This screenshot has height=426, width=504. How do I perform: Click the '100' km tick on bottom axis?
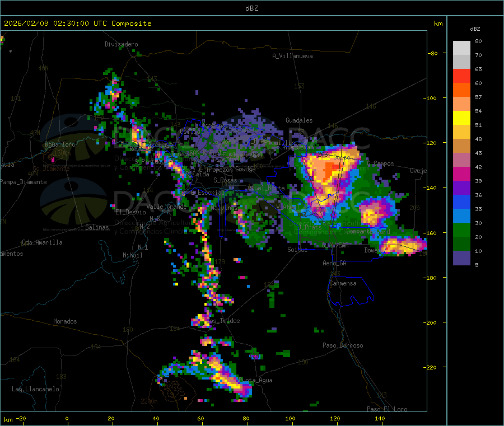[x=290, y=418]
